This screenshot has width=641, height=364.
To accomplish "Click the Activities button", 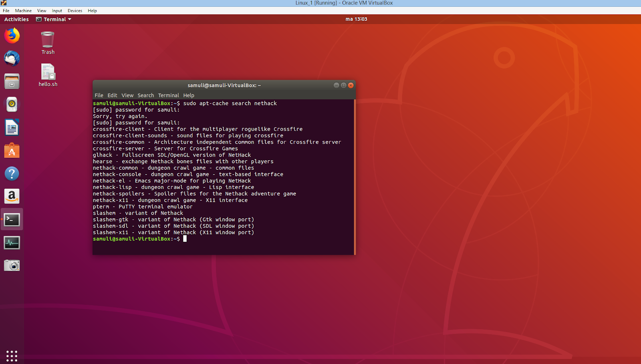I will coord(16,19).
